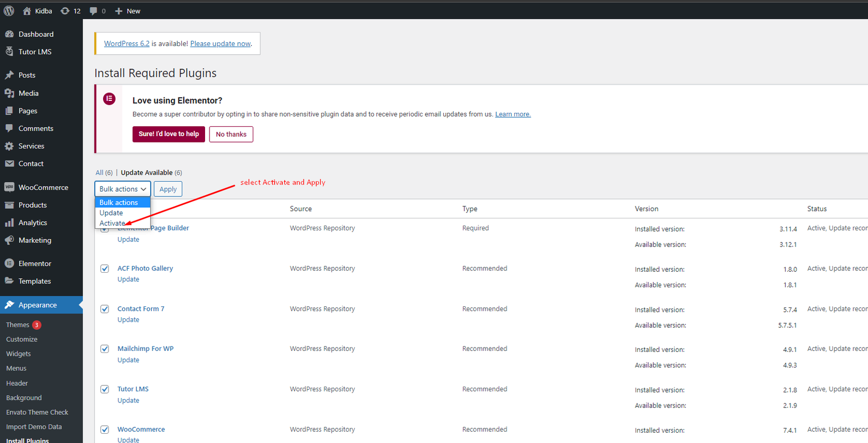Click the Marketing megaphone icon

[x=9, y=240]
